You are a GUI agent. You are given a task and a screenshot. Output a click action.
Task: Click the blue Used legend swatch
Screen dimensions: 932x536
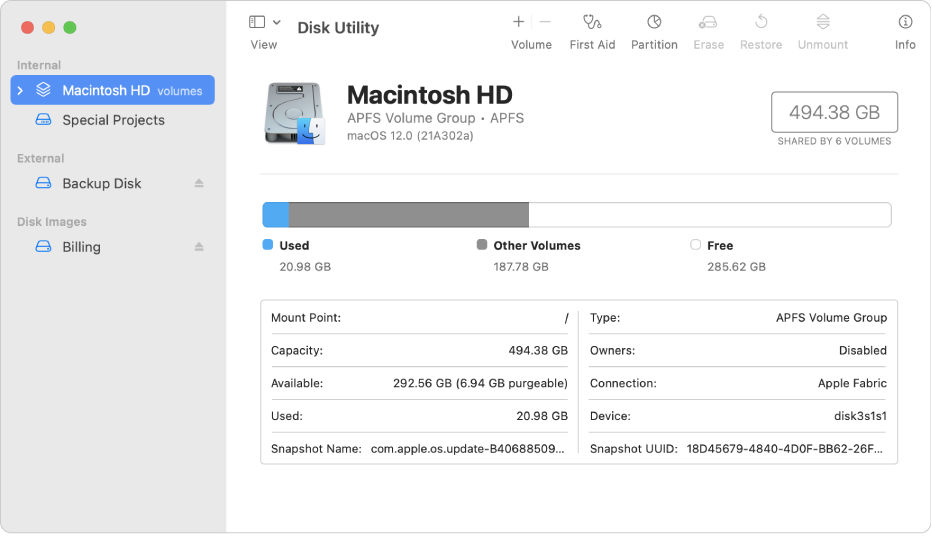point(267,245)
